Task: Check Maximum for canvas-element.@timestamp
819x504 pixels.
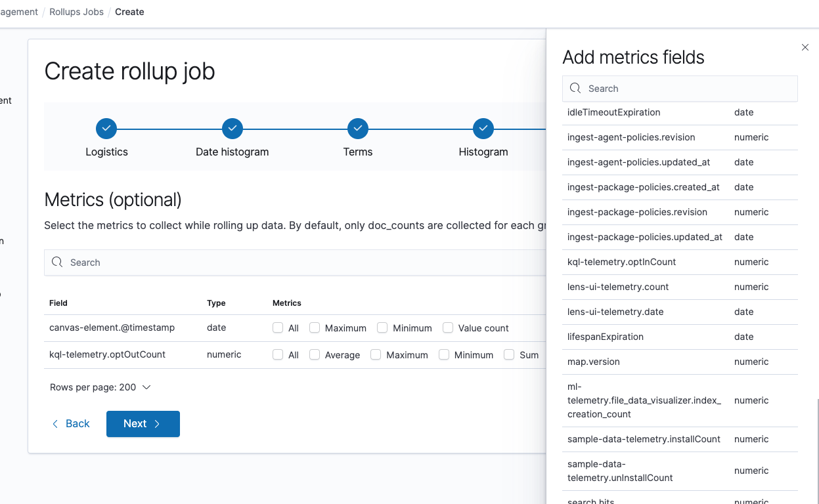Action: point(315,327)
